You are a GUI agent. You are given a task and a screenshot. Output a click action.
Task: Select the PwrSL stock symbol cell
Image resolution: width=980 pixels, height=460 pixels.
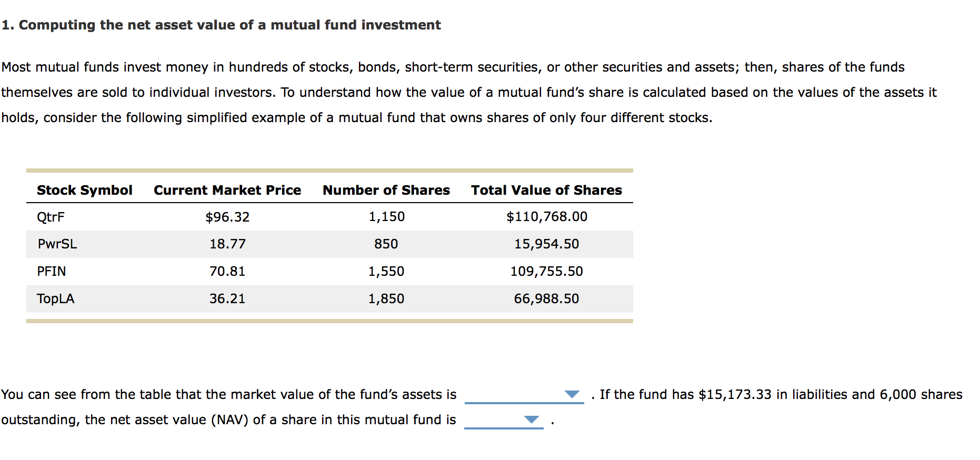(x=57, y=244)
